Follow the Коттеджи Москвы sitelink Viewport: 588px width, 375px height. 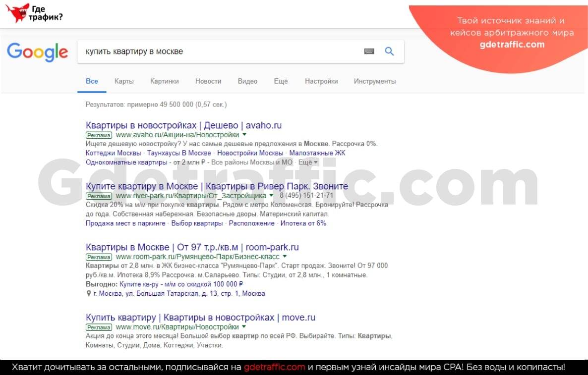click(113, 153)
